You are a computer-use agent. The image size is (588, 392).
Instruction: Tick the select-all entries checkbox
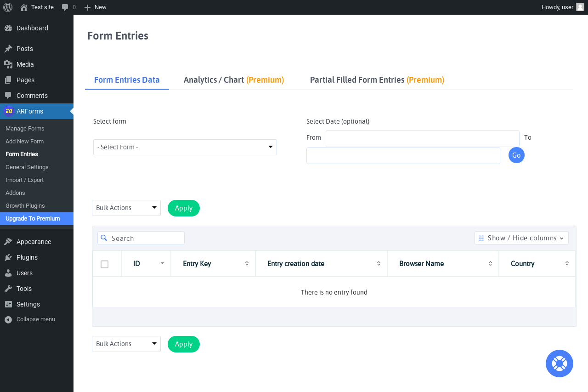pos(105,264)
